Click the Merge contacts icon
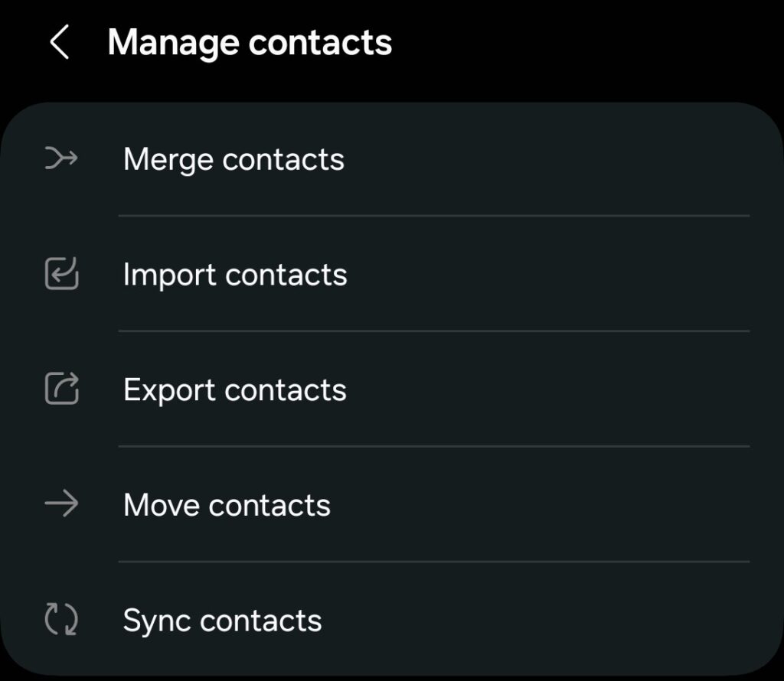784x681 pixels. 61,159
